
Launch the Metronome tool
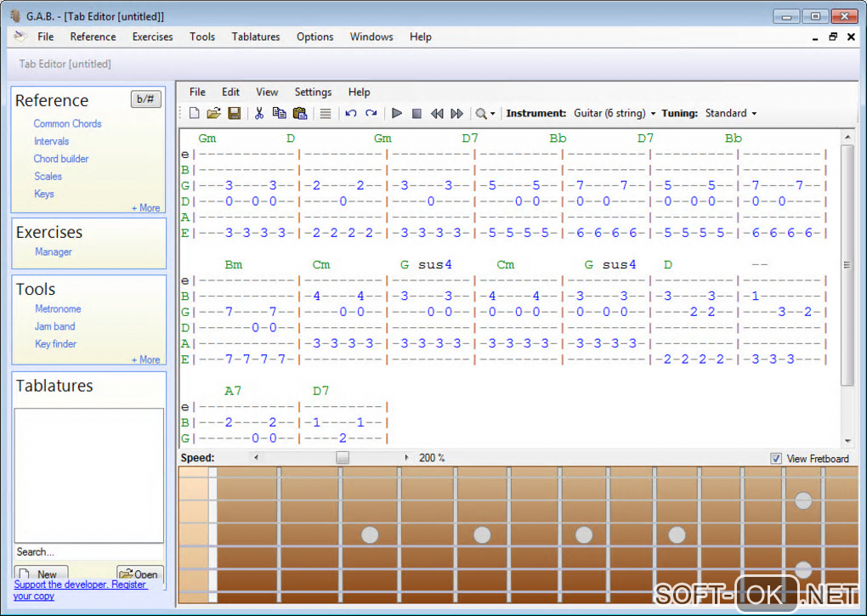[x=58, y=309]
